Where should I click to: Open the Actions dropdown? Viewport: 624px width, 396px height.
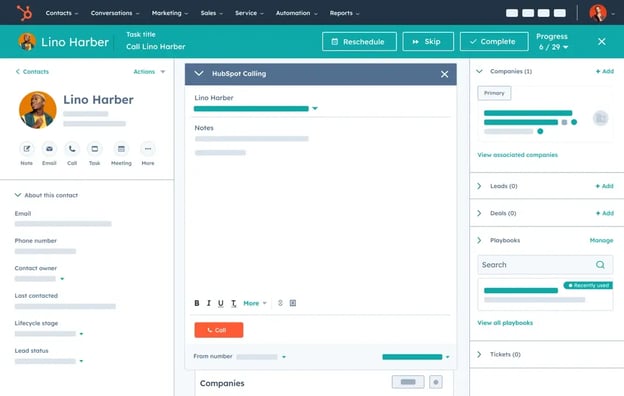[149, 72]
